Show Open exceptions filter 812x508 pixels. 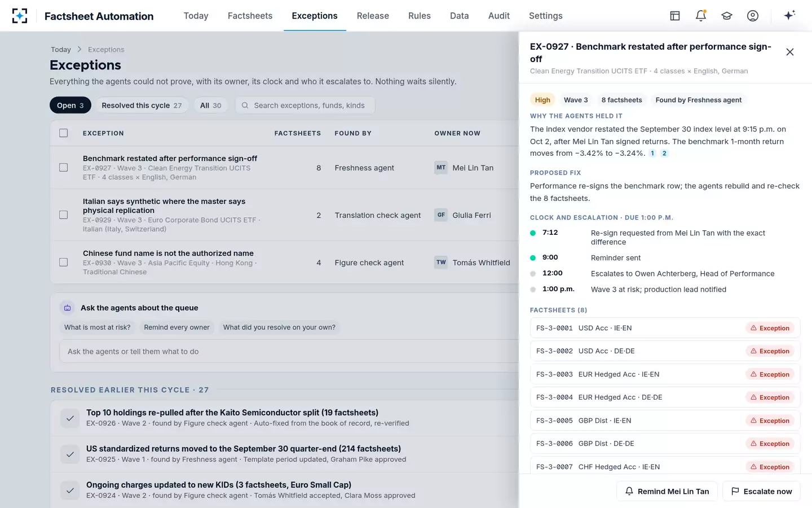(x=70, y=106)
